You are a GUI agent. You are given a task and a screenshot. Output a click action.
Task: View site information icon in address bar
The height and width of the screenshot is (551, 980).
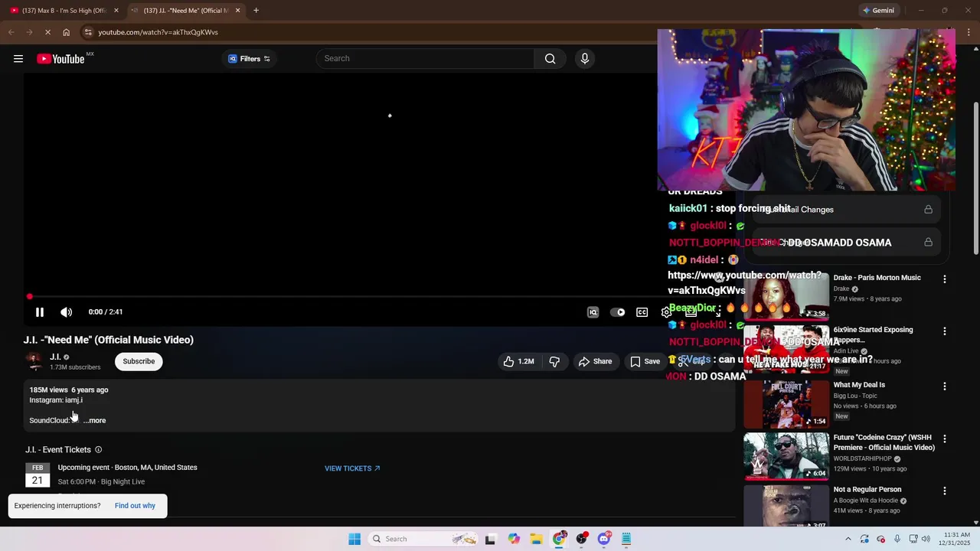(x=88, y=32)
